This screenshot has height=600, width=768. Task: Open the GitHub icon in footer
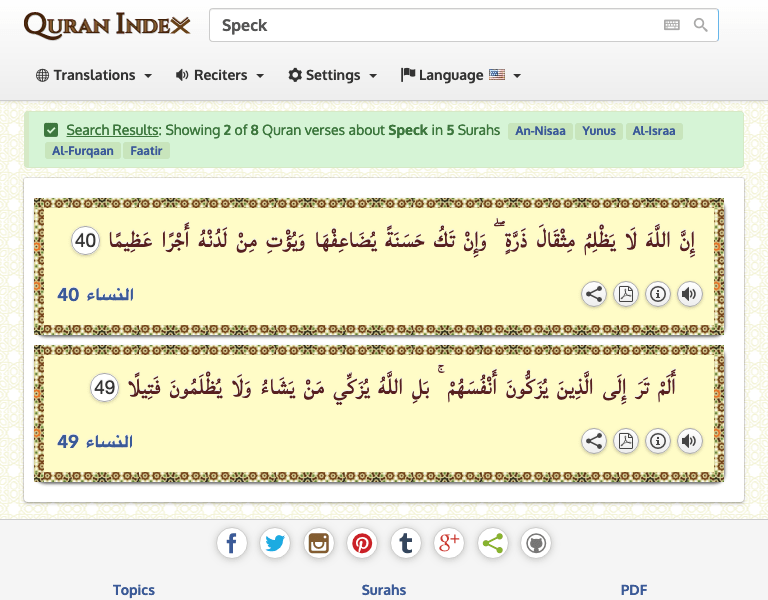pos(536,543)
